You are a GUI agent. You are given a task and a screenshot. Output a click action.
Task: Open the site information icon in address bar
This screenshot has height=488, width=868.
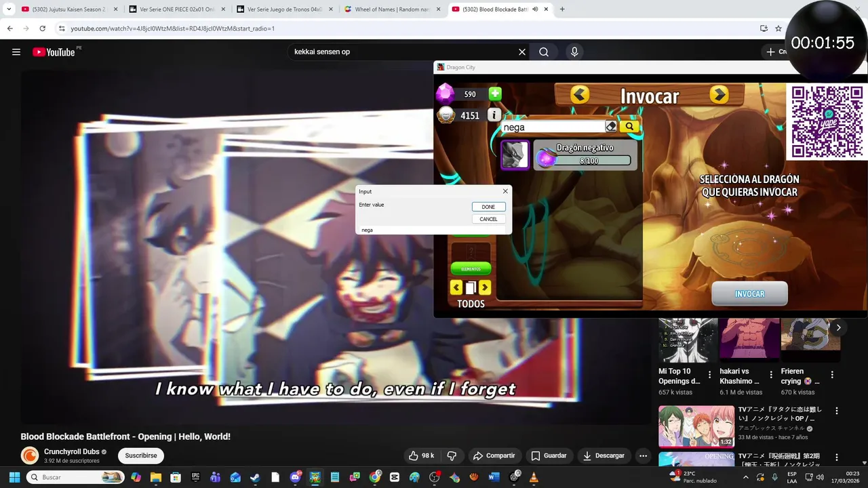coord(62,28)
